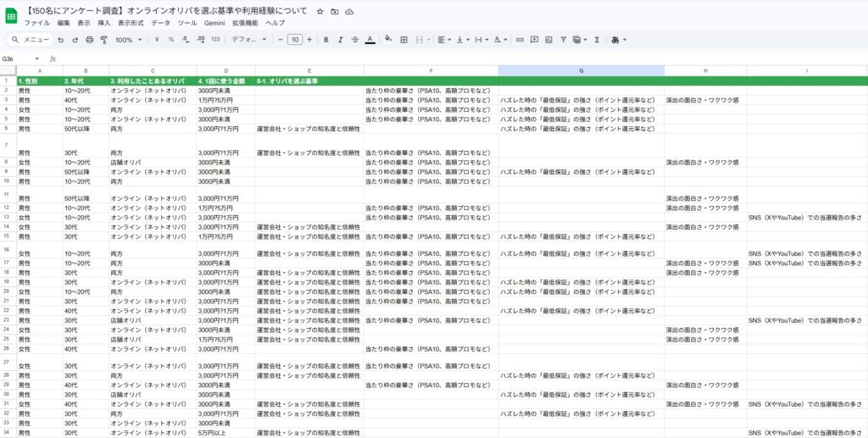This screenshot has height=438, width=868.
Task: Toggle italic text formatting
Action: tap(341, 40)
